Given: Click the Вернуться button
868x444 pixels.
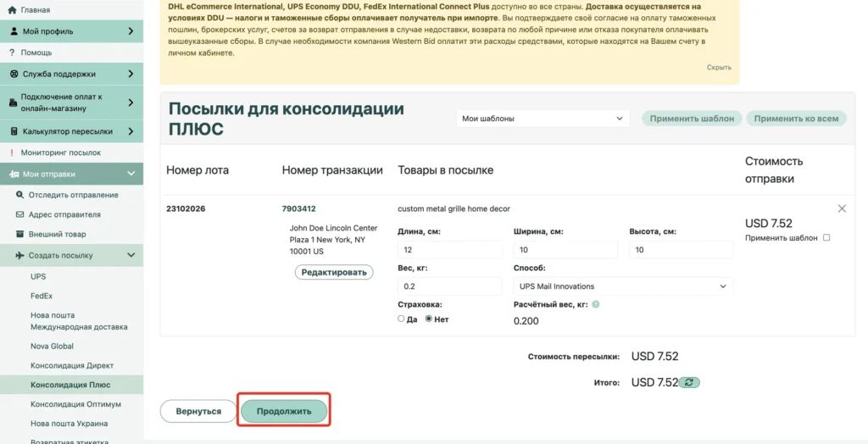Looking at the screenshot, I should [x=198, y=411].
